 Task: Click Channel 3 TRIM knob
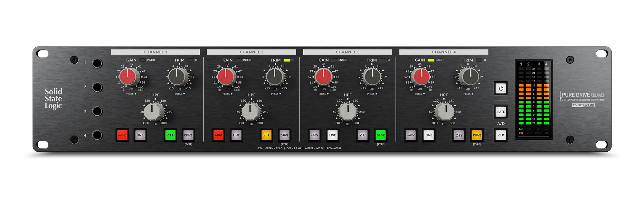tap(372, 77)
